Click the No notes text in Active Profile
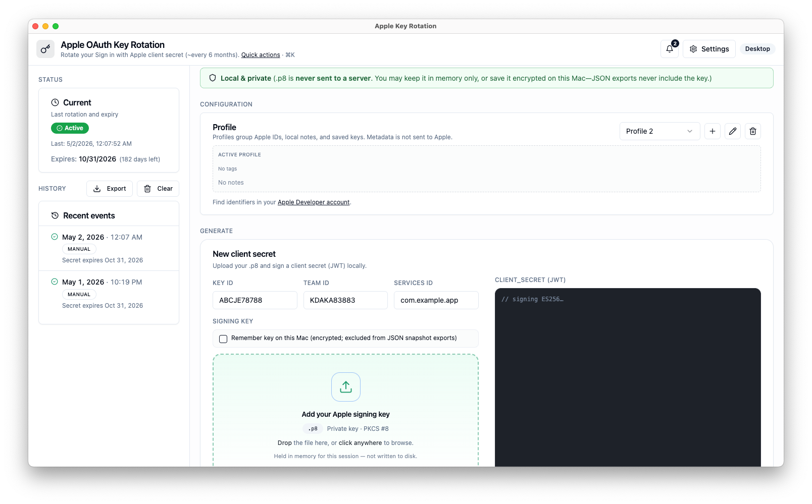The width and height of the screenshot is (812, 504). pyautogui.click(x=231, y=183)
